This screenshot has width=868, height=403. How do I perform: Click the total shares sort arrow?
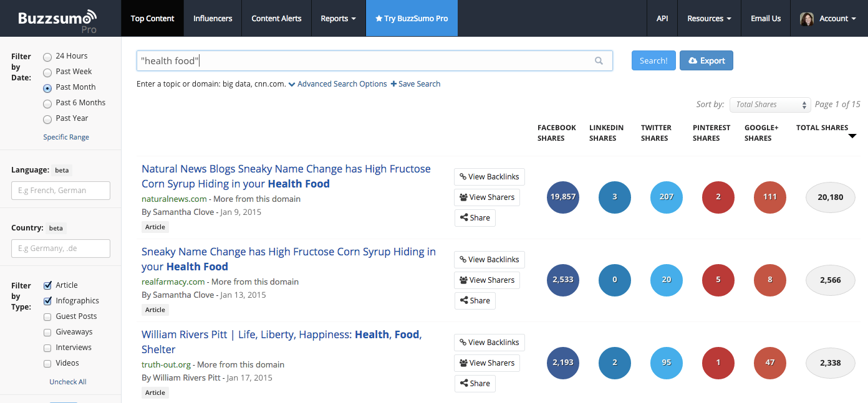[x=852, y=136]
